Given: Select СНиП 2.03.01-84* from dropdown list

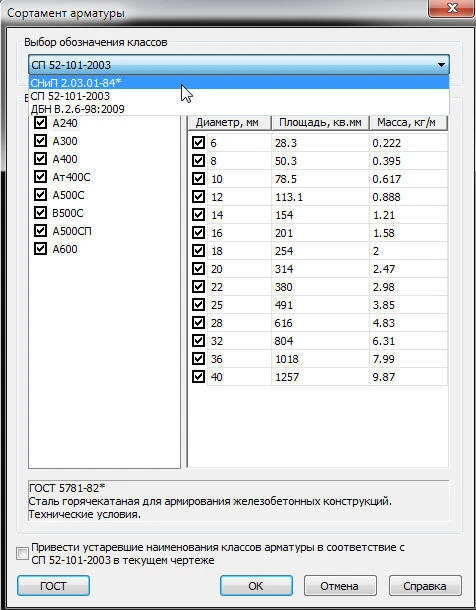Looking at the screenshot, I should point(239,82).
